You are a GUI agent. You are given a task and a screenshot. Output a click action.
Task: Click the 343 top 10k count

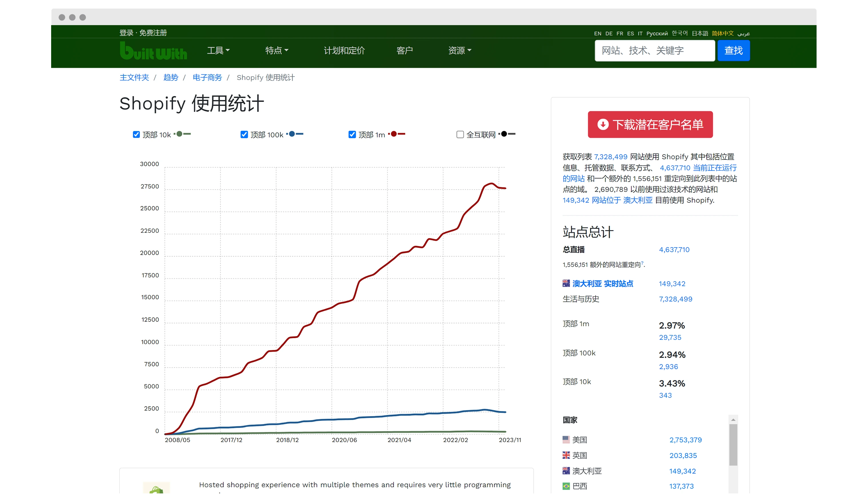[665, 395]
